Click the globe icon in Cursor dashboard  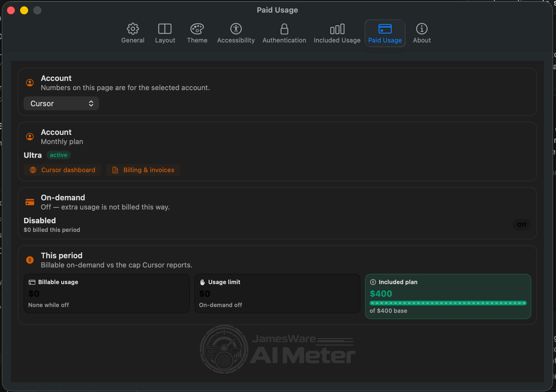pos(33,170)
